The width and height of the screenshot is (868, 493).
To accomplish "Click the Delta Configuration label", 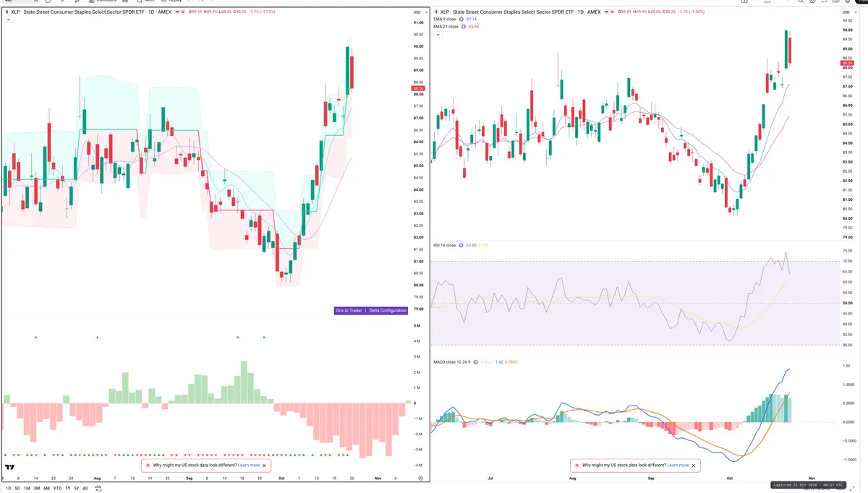I will click(x=388, y=310).
